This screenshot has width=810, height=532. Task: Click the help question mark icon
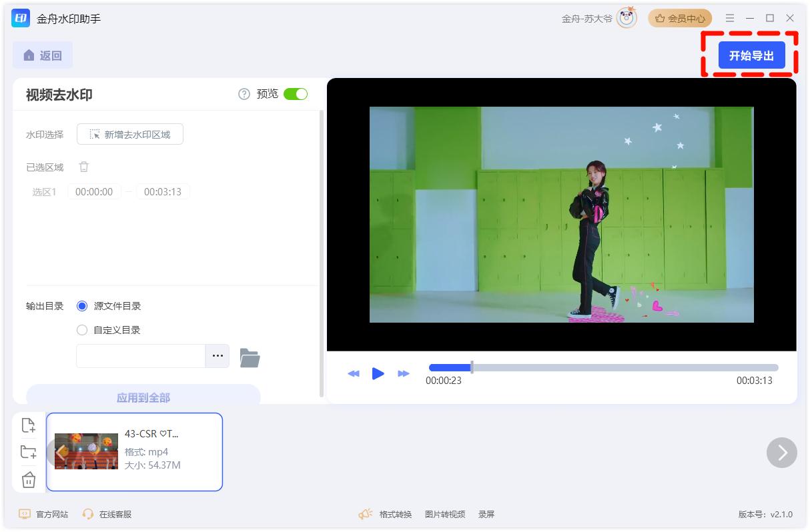pos(244,94)
